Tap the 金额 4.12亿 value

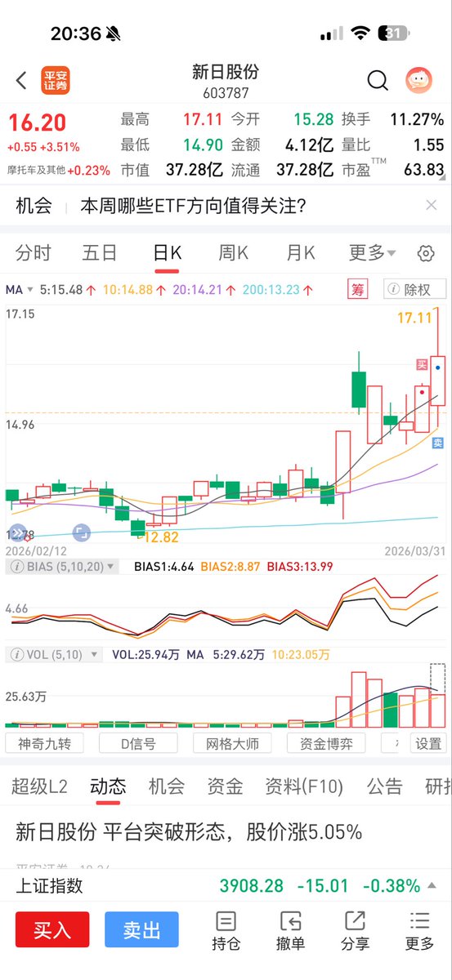point(309,145)
